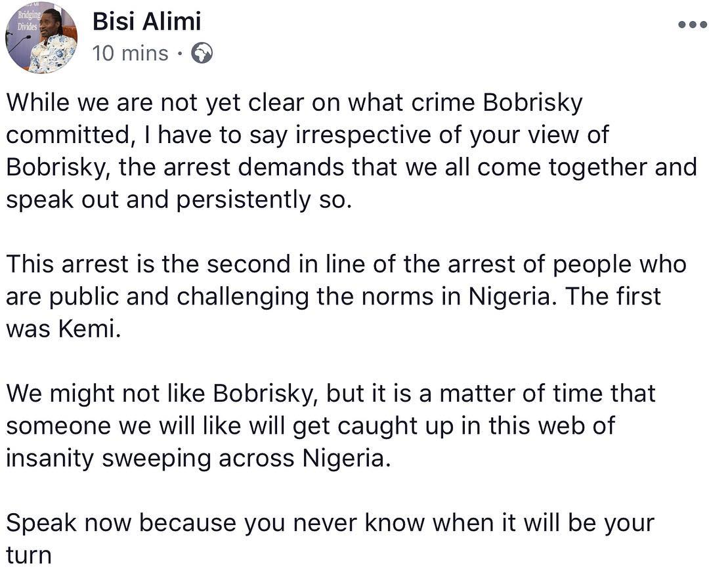
Task: Open Bisi Alimi's profile picture
Action: coord(41,39)
